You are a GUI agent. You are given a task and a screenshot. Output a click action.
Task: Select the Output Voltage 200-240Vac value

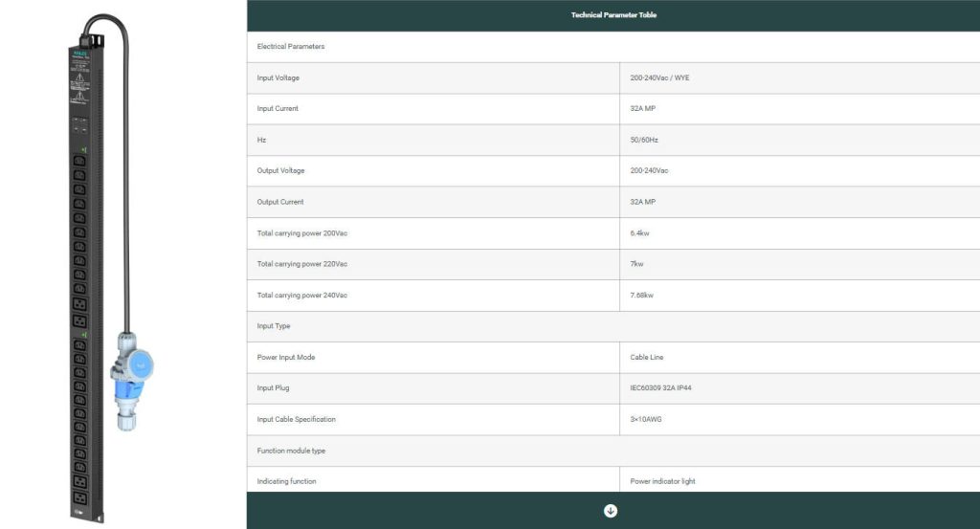pyautogui.click(x=649, y=170)
